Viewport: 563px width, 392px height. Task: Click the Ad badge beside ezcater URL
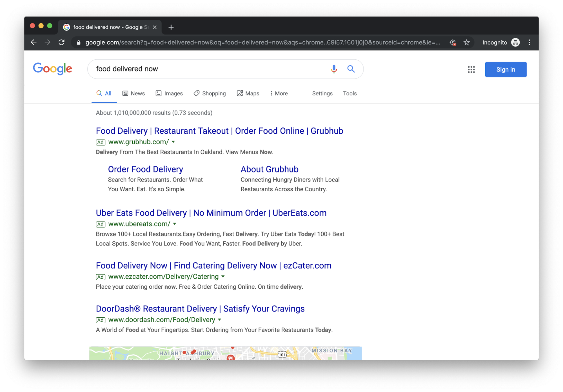[x=101, y=277]
